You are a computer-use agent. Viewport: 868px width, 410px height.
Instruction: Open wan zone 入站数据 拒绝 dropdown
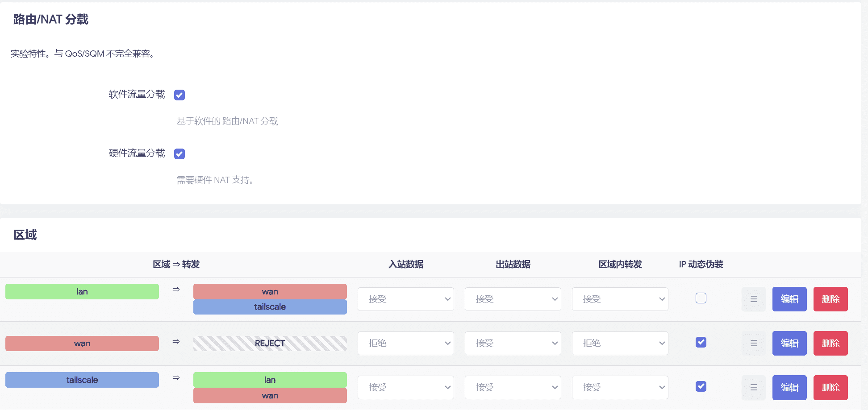click(x=405, y=344)
